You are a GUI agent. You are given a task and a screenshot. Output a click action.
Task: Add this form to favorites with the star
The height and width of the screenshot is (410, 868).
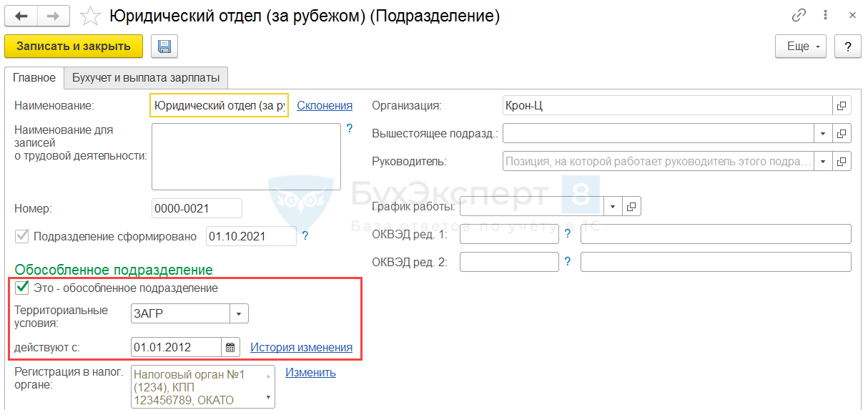(x=89, y=16)
